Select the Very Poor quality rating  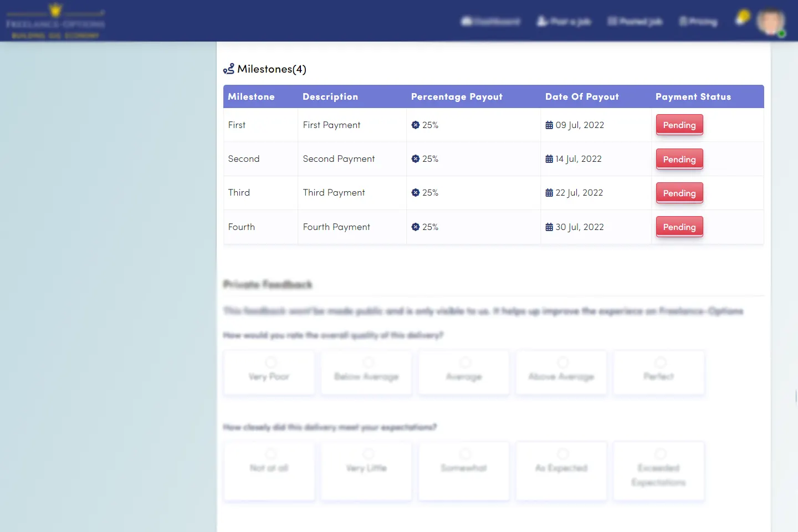pyautogui.click(x=269, y=372)
